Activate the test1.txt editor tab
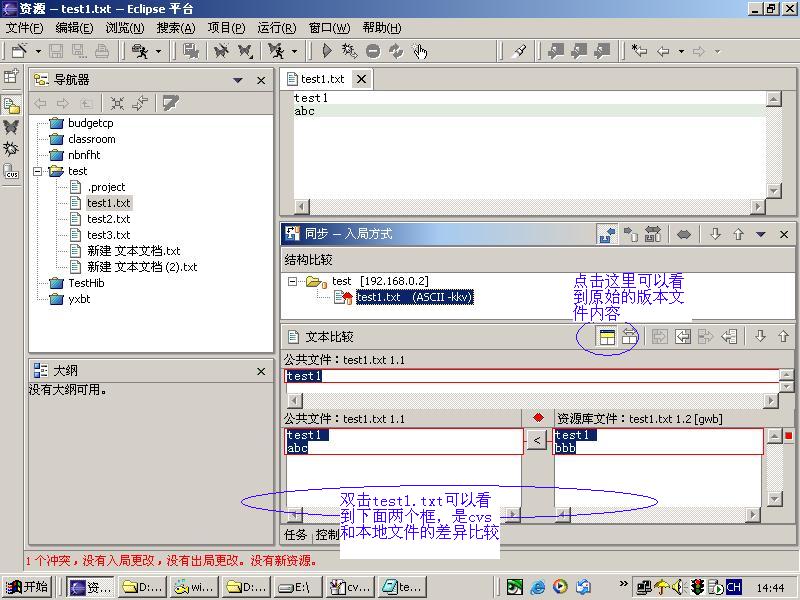 coord(322,79)
